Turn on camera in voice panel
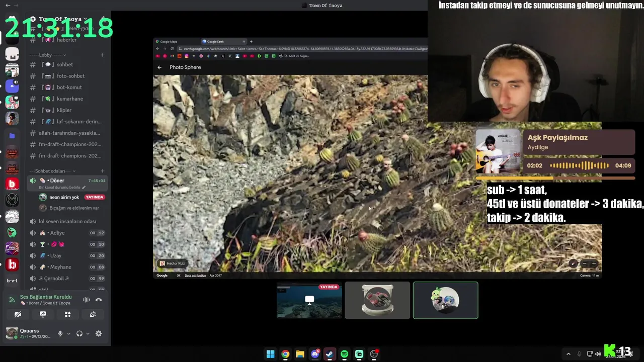Viewport: 644px width, 362px height. pyautogui.click(x=18, y=314)
